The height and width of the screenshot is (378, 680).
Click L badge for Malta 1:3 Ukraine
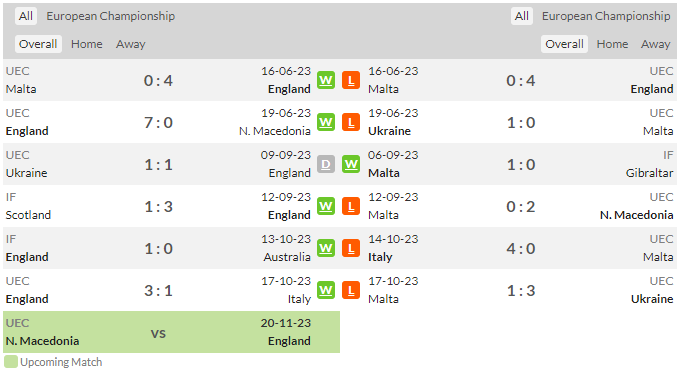[x=351, y=290]
